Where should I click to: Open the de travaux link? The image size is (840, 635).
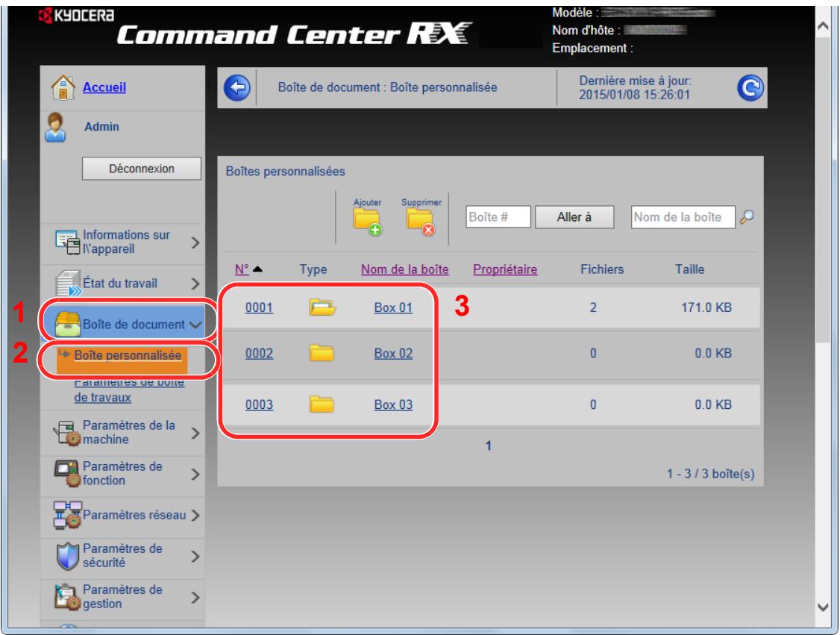click(103, 398)
